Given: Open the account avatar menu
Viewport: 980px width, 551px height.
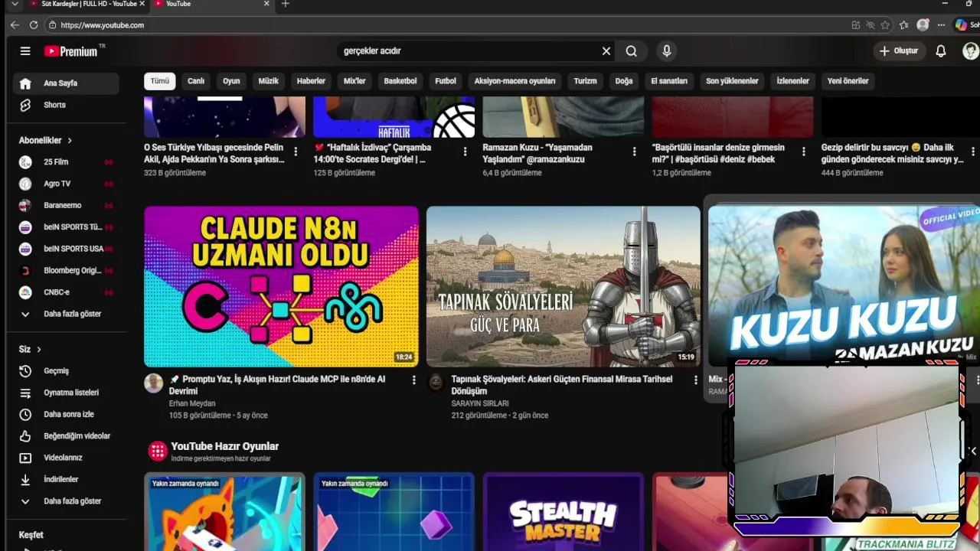Looking at the screenshot, I should 970,51.
